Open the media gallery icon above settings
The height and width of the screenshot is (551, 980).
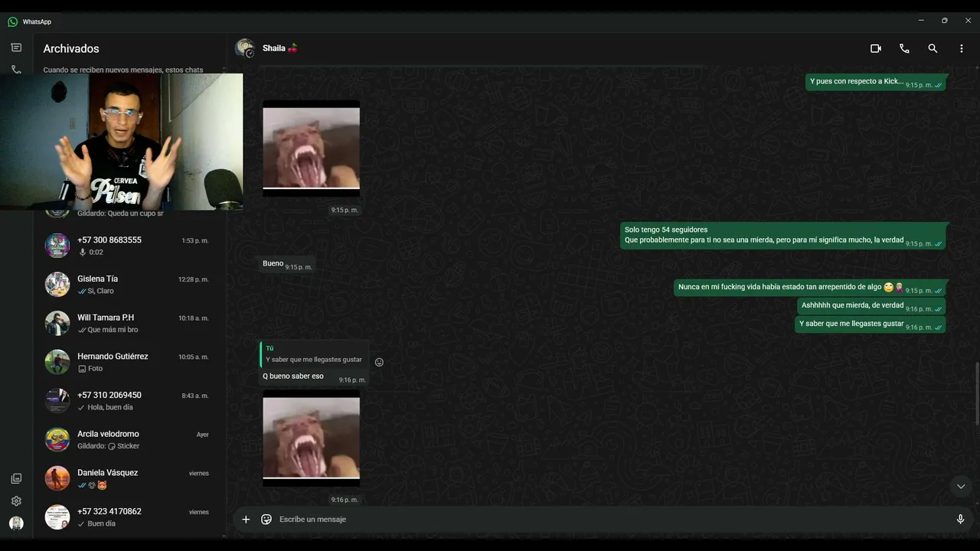[16, 478]
